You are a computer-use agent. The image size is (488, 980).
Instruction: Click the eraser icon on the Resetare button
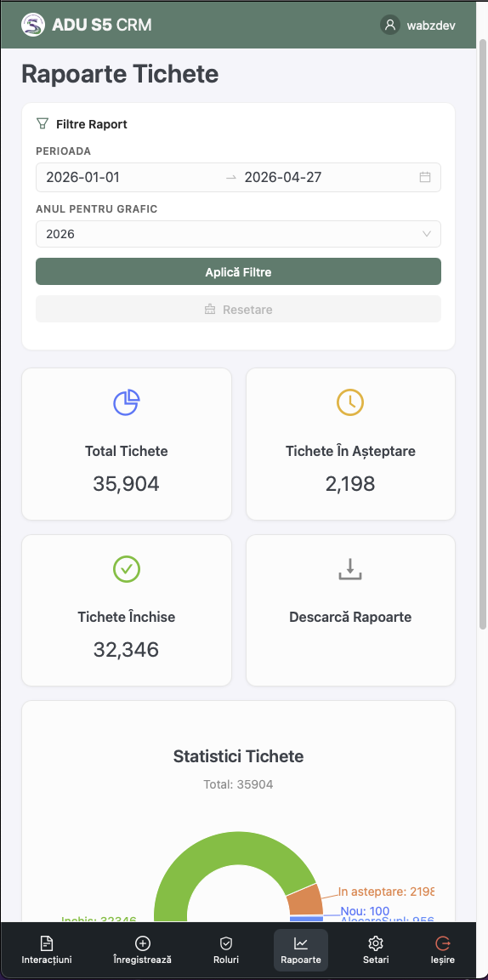pos(210,310)
